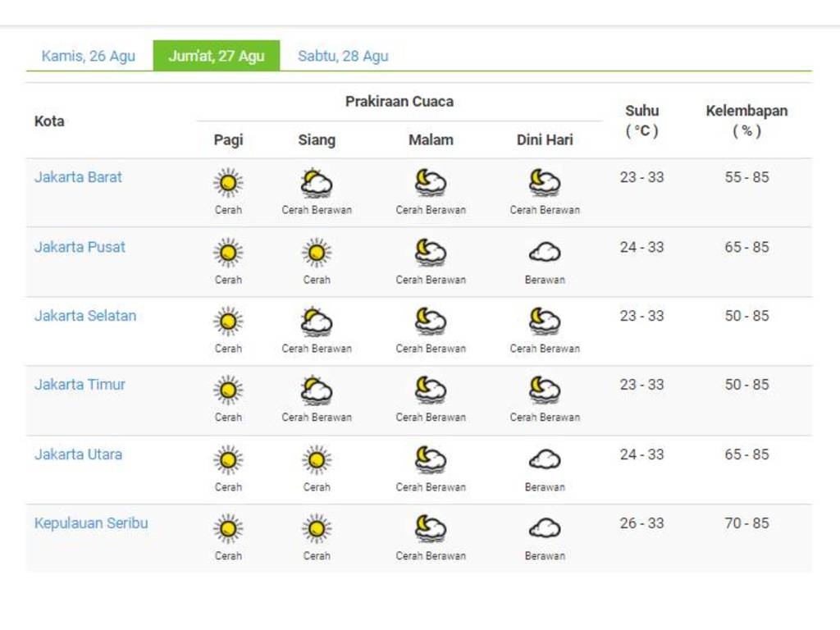Open Jakarta Barat city link
Image resolution: width=840 pixels, height=630 pixels.
78,177
